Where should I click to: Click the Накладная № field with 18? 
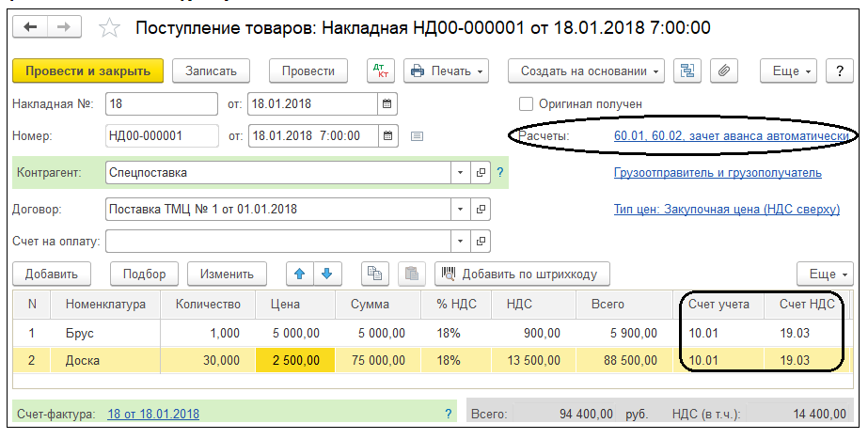(x=162, y=103)
